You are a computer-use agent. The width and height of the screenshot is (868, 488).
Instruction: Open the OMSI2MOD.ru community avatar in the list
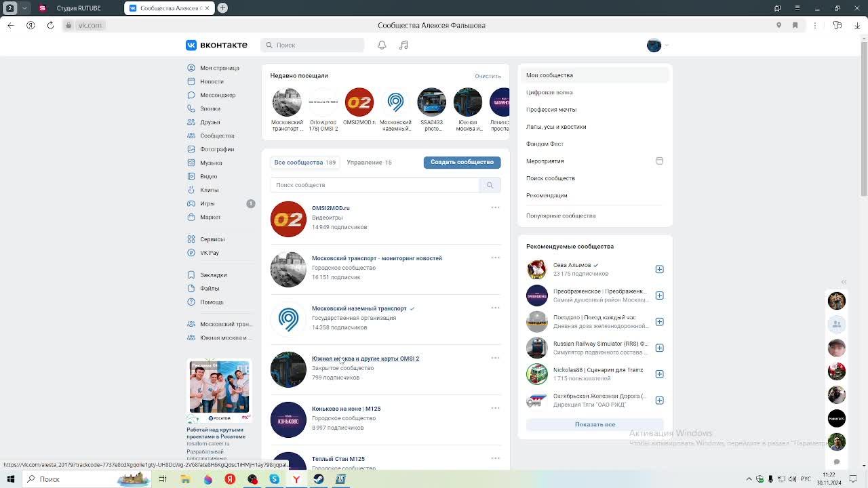click(x=288, y=219)
